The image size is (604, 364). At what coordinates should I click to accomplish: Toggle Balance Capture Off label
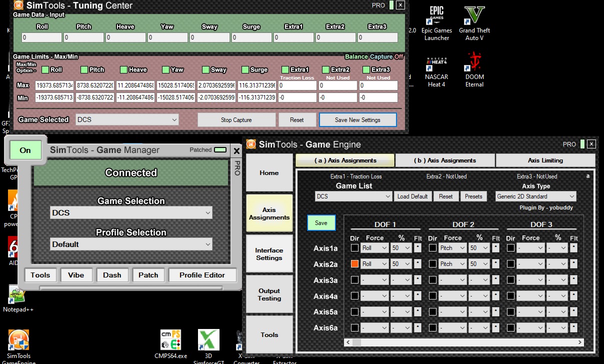coord(374,57)
